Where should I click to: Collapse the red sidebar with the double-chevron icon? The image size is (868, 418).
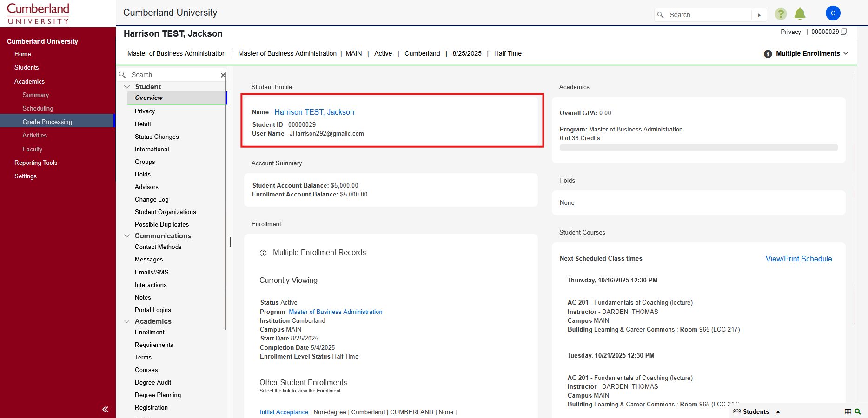click(105, 409)
